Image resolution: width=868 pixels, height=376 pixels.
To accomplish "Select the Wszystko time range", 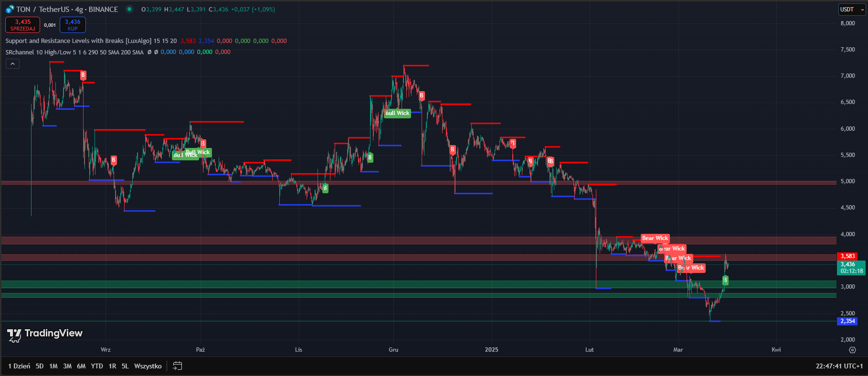I will [x=148, y=366].
